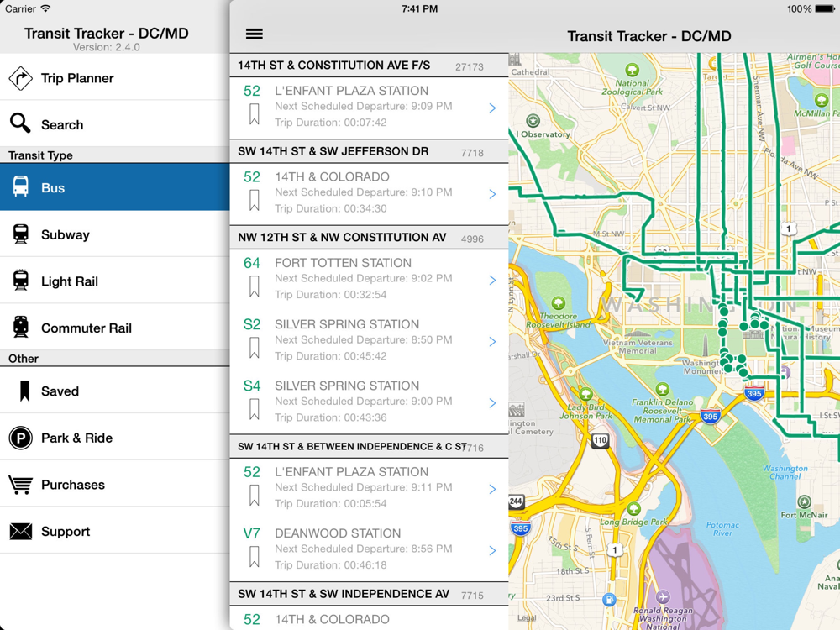This screenshot has width=840, height=630.
Task: Expand route 52 L'Enfant Plaza 9:09 PM chevron
Action: coord(492,108)
